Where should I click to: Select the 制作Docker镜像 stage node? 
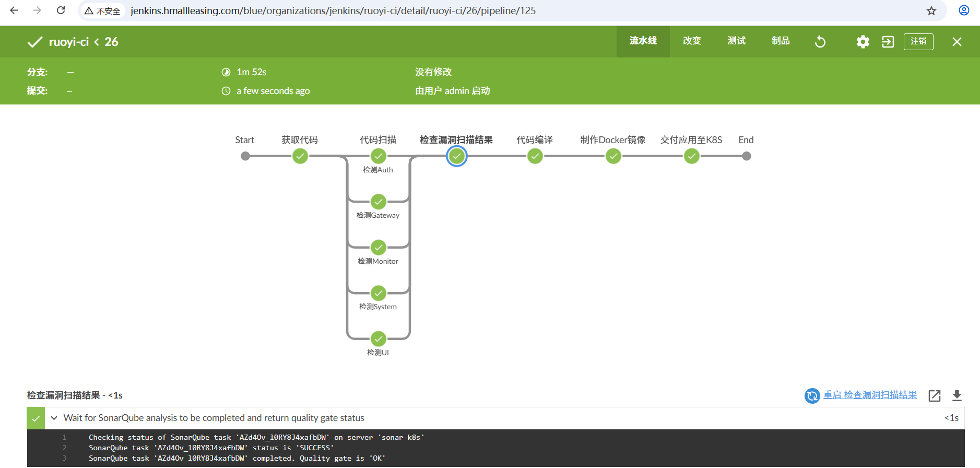(613, 156)
